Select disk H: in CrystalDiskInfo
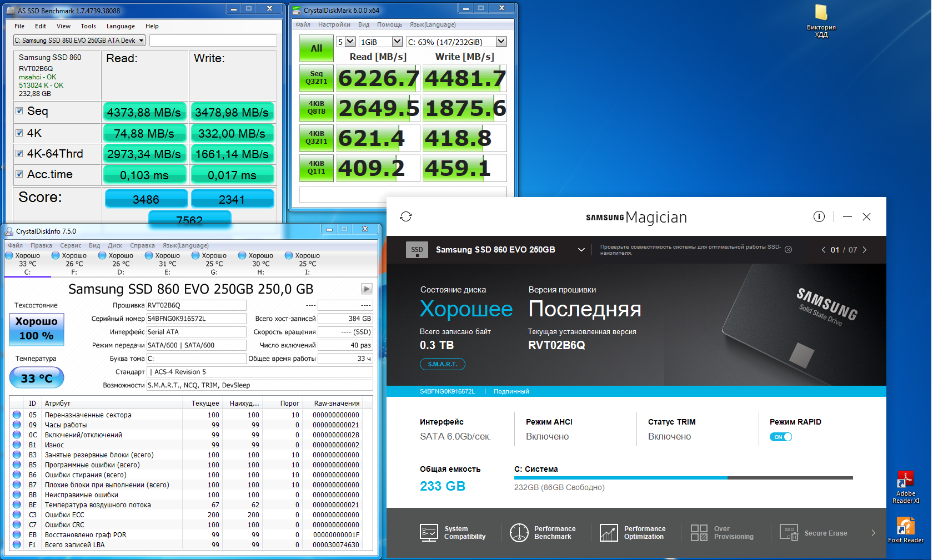This screenshot has height=560, width=933. [x=261, y=264]
